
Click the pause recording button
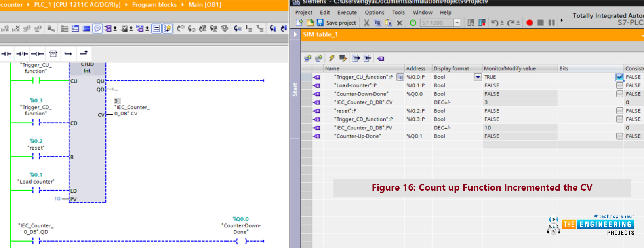coord(551,23)
